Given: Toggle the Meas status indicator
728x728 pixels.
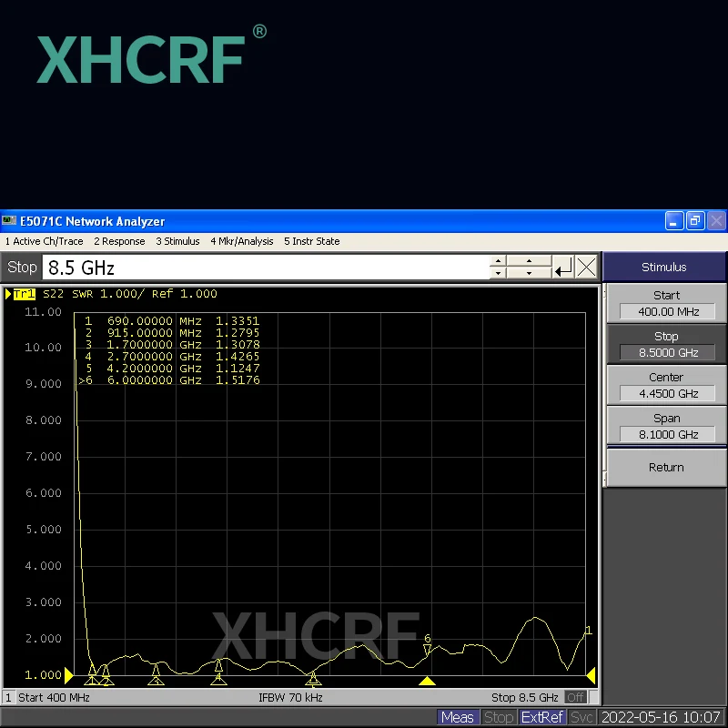Looking at the screenshot, I should pos(457,717).
